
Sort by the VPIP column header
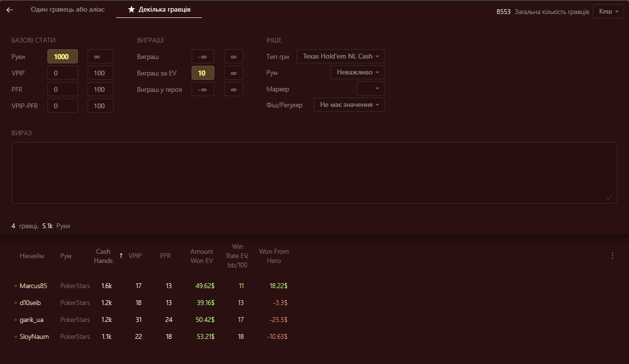(135, 256)
